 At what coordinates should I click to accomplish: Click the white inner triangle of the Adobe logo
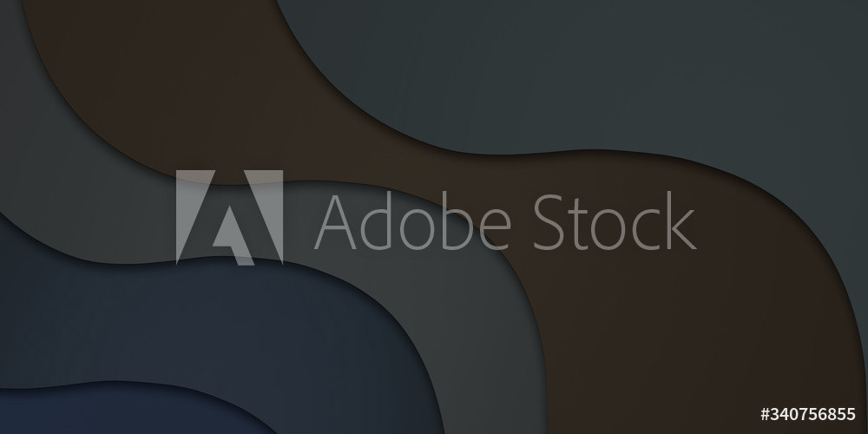[233, 237]
